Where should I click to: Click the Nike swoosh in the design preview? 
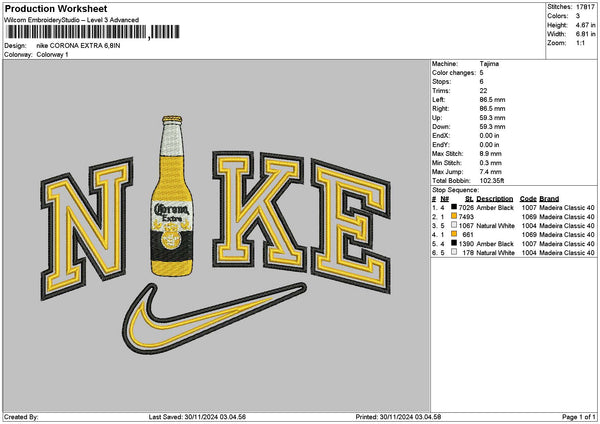click(214, 318)
